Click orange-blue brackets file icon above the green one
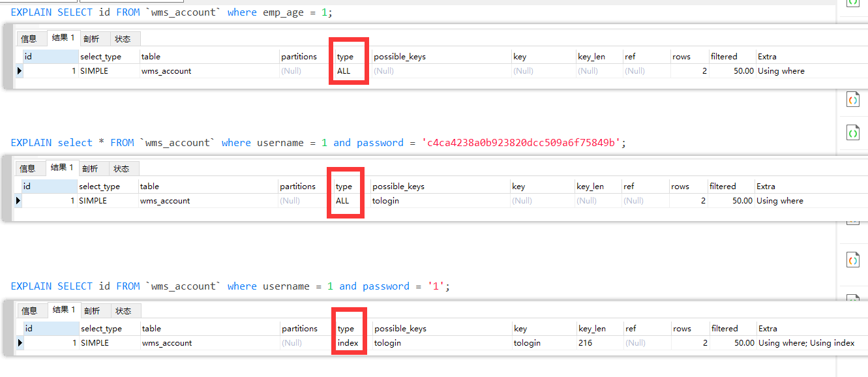 tap(852, 99)
